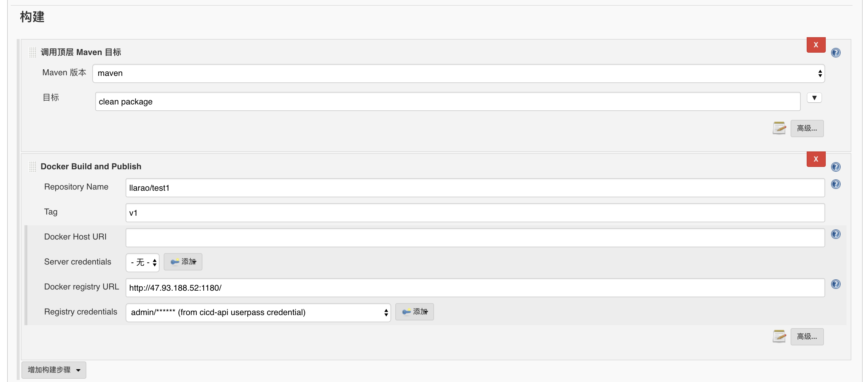Screen dimensions: 868x382
Task: Open the Server credentials dropdown showing 无
Action: pyautogui.click(x=142, y=262)
